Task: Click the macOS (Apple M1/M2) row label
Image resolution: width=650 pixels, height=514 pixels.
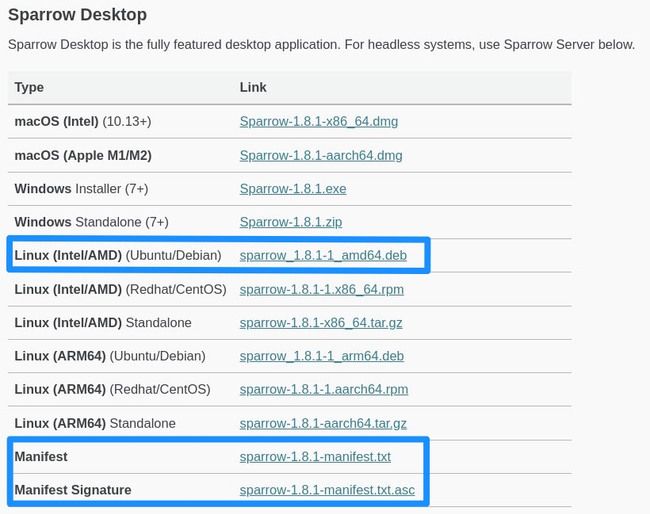Action: pyautogui.click(x=82, y=156)
